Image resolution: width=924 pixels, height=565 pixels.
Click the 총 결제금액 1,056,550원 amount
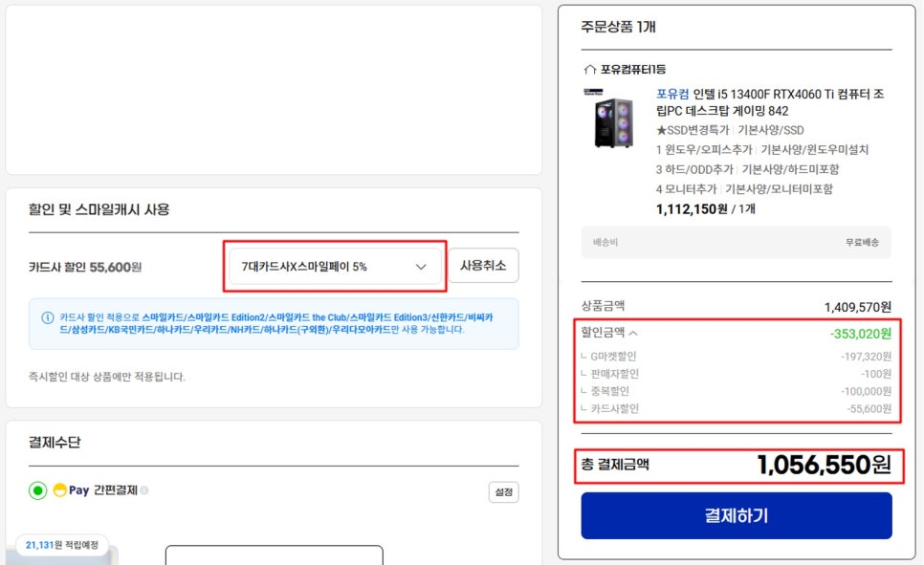824,465
